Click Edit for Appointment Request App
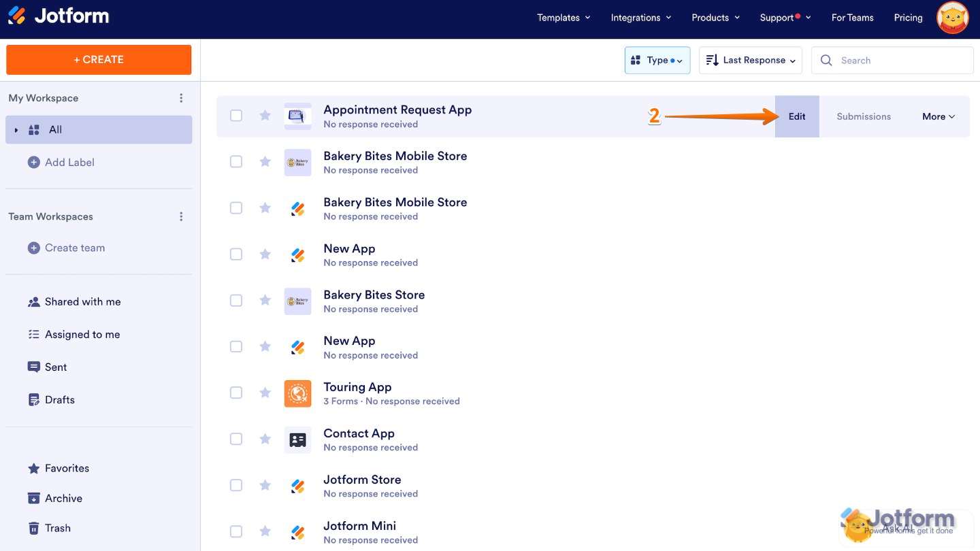This screenshot has width=980, height=551. point(797,116)
